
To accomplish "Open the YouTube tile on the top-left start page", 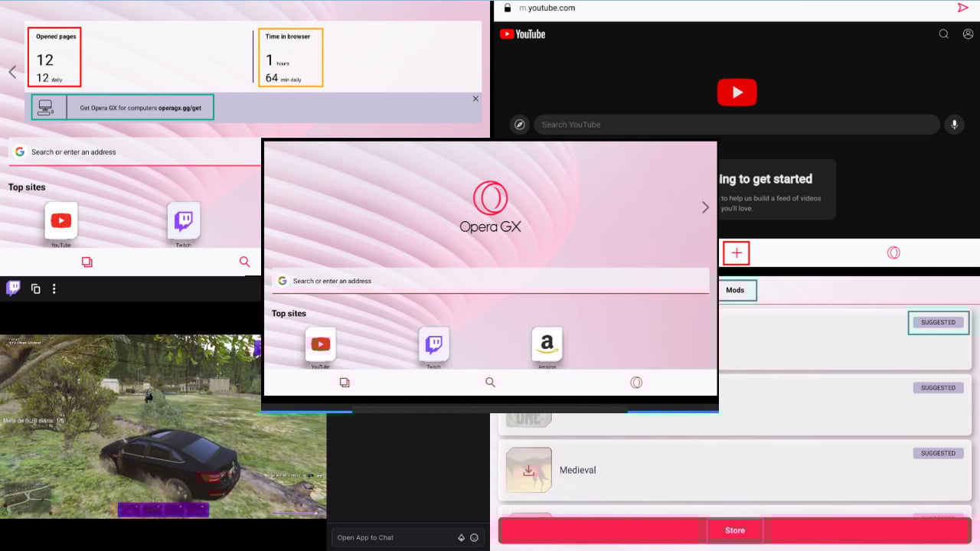I will pyautogui.click(x=61, y=221).
